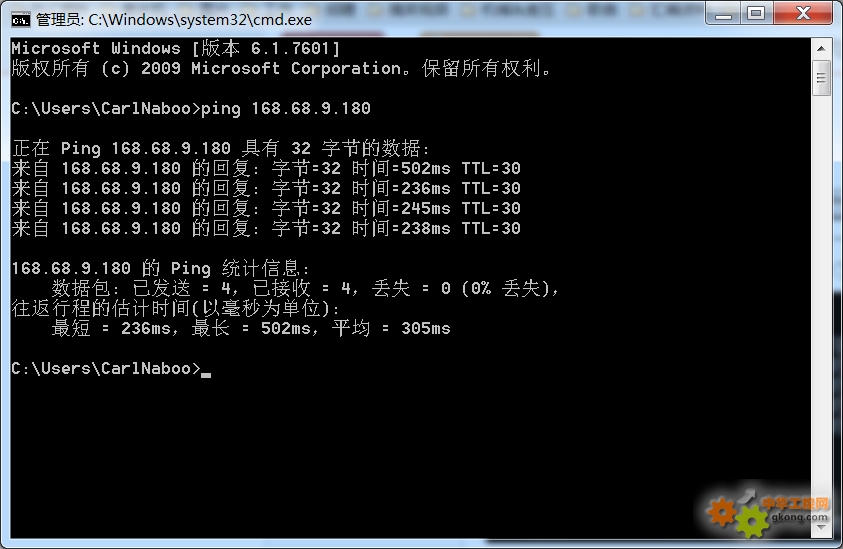The height and width of the screenshot is (549, 843).
Task: Open the cmd system menu icon
Action: click(x=20, y=20)
